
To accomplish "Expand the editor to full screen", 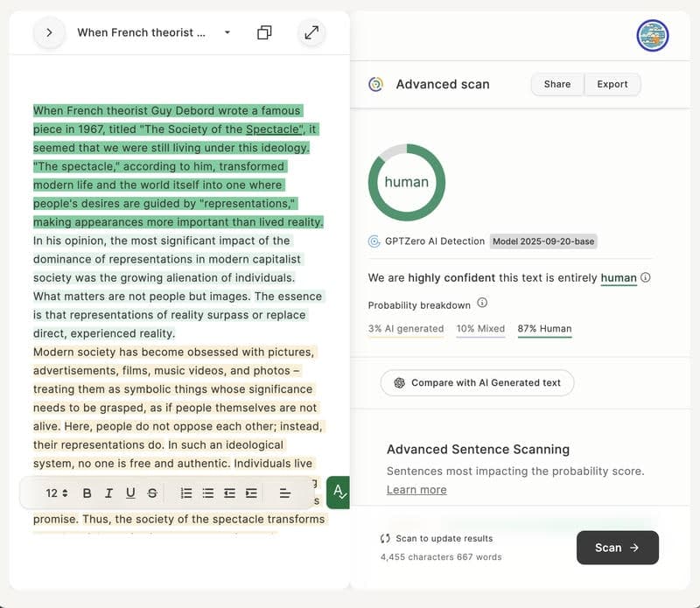I will (x=311, y=32).
